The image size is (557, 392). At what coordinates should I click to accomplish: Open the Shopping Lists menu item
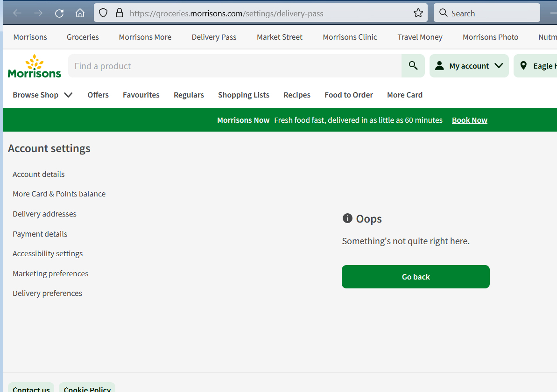[x=244, y=95]
